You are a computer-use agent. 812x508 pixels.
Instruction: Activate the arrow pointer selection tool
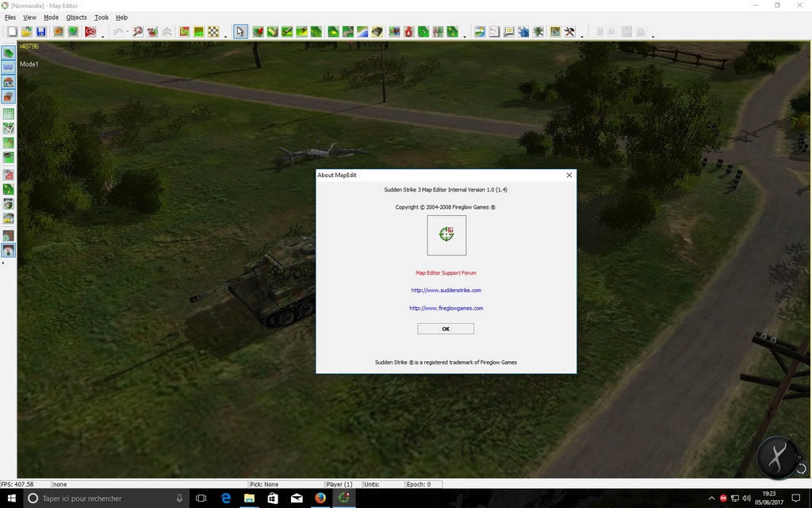240,32
